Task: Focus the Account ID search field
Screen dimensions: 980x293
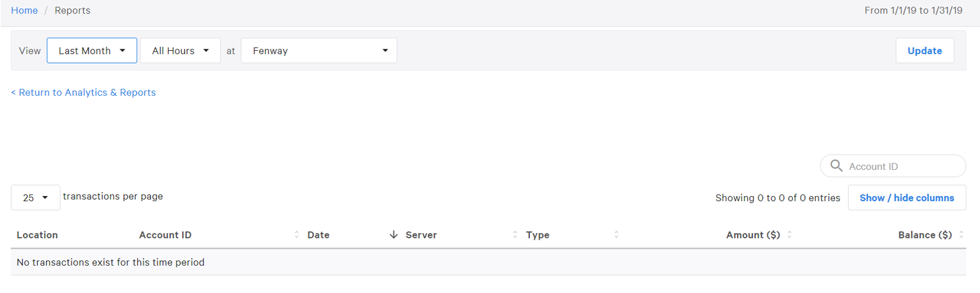Action: [x=901, y=167]
